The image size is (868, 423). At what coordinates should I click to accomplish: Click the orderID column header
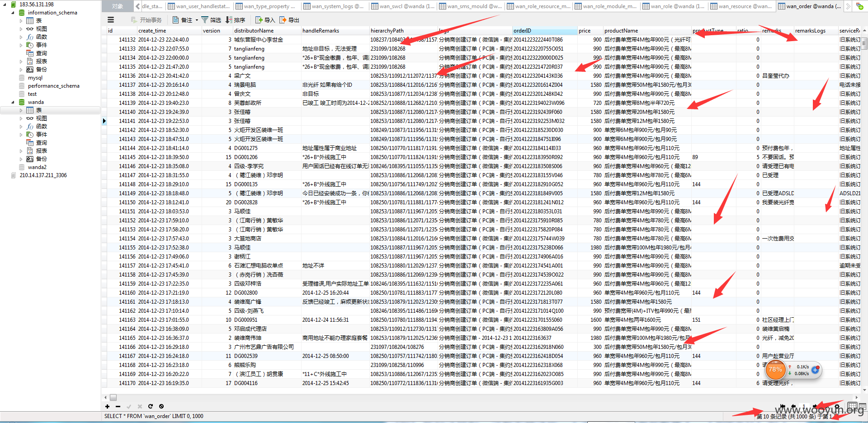click(545, 31)
